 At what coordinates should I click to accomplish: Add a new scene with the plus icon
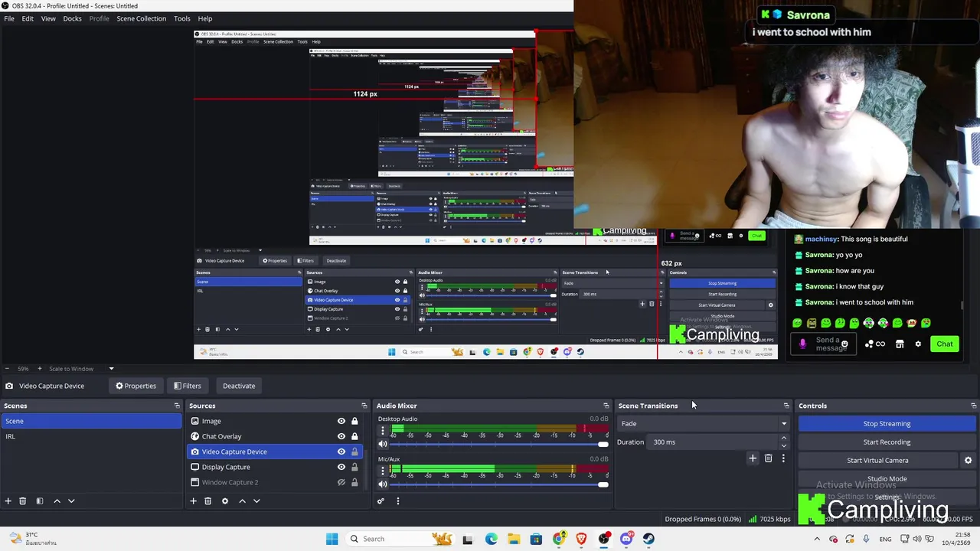(x=8, y=500)
